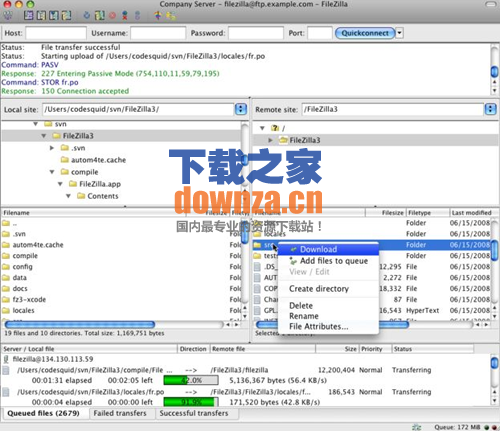This screenshot has height=431, width=500.
Task: Sort remote list by Filesize column header
Action: click(385, 213)
